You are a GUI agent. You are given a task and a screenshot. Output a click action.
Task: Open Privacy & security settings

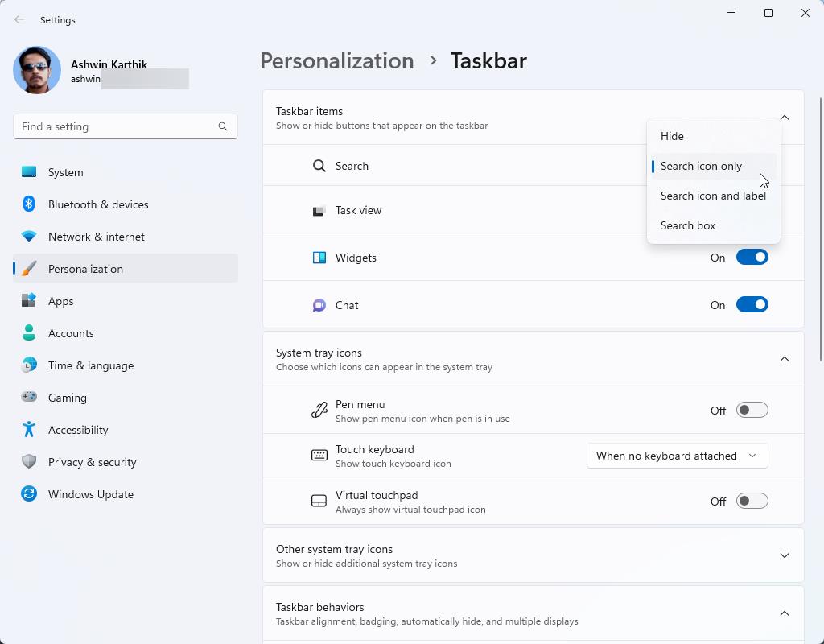pos(125,462)
